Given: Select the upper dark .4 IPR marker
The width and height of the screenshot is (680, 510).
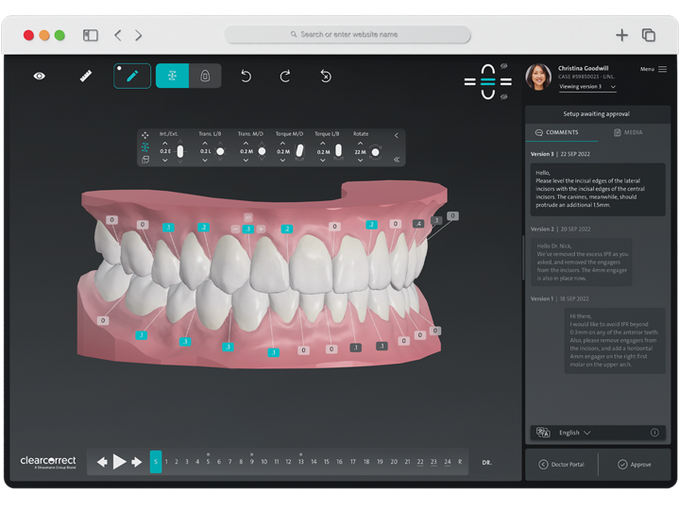Looking at the screenshot, I should 418,224.
